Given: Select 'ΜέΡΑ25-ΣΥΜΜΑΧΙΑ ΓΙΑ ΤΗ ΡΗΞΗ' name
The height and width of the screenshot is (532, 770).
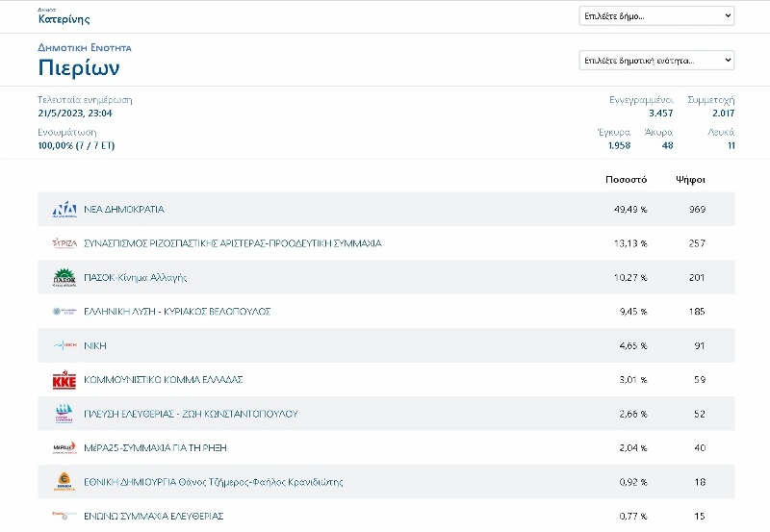Looking at the screenshot, I should [x=155, y=448].
